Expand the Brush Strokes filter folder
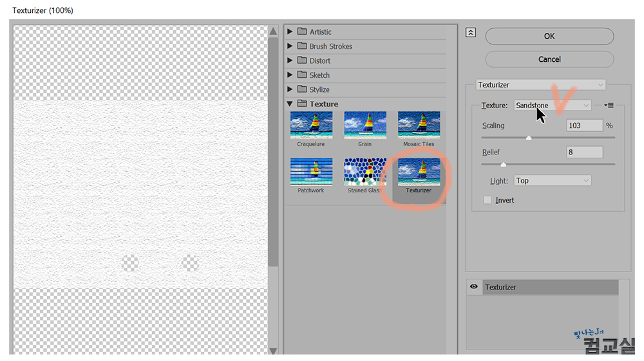 290,46
